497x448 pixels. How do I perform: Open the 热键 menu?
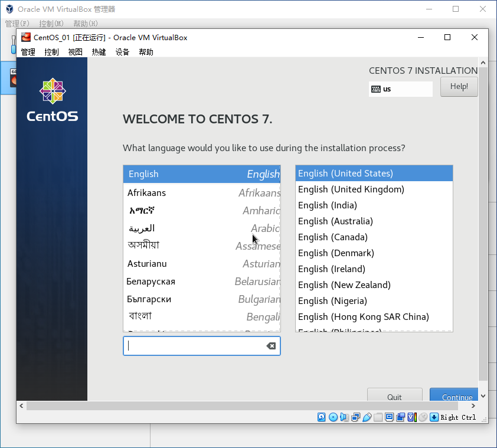(99, 52)
